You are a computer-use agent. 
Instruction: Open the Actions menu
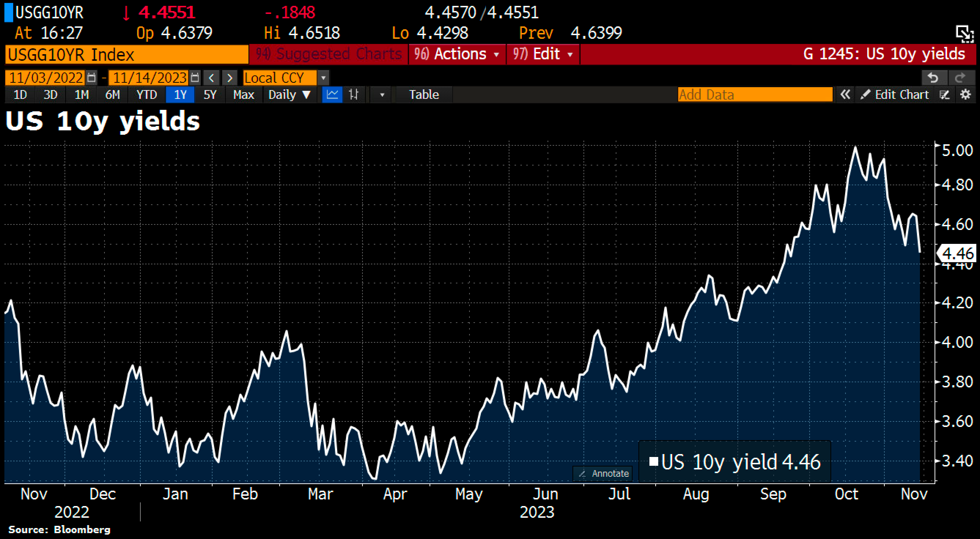(x=457, y=54)
